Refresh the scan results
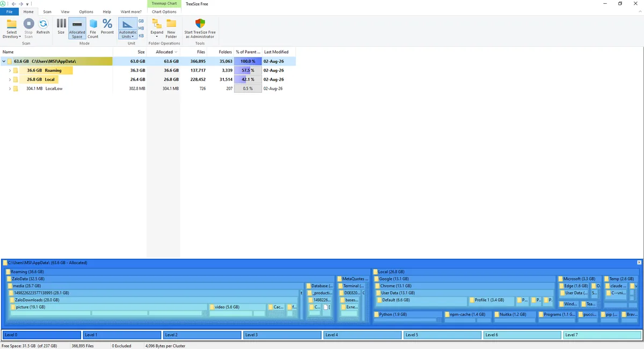 (43, 26)
